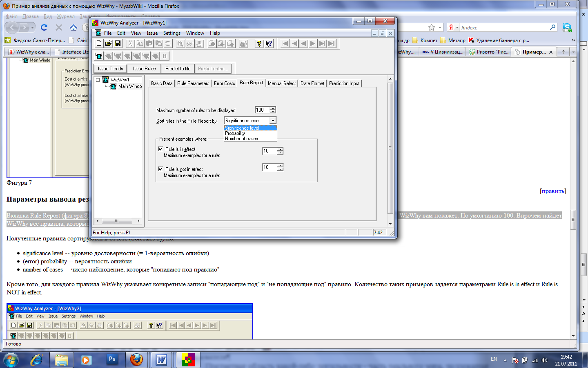Switch to 'WizWhy вкла...' Firefox tab

[x=29, y=52]
